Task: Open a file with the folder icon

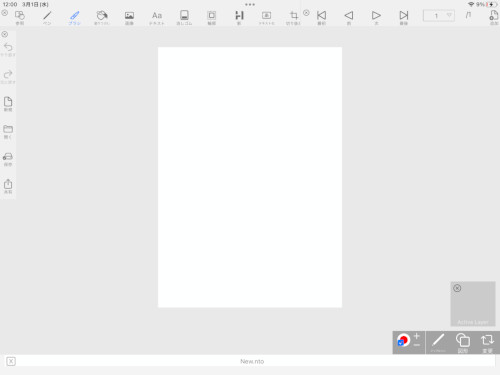Action: [8, 132]
